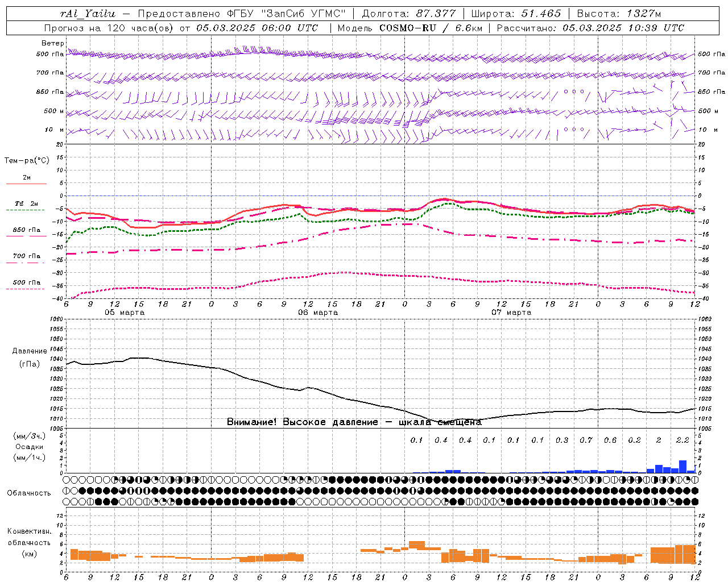Click the 07 марта date label
This screenshot has width=728, height=582.
511,313
